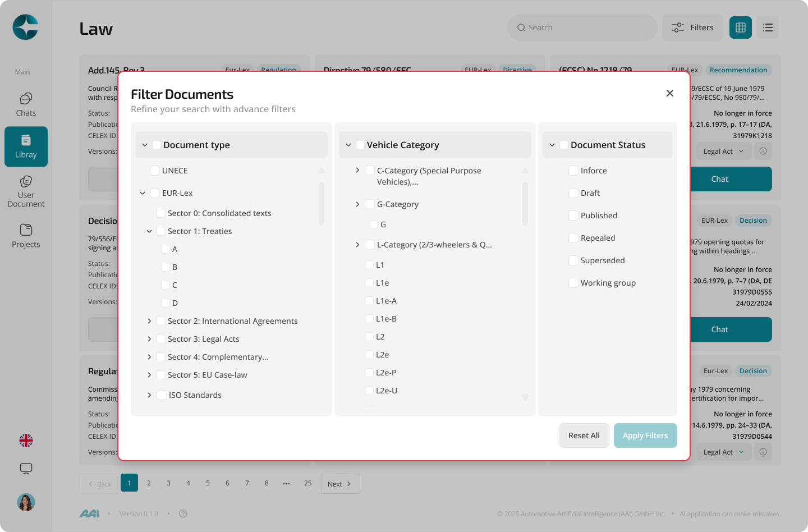
Task: Check the Inforce status checkbox
Action: [x=573, y=171]
